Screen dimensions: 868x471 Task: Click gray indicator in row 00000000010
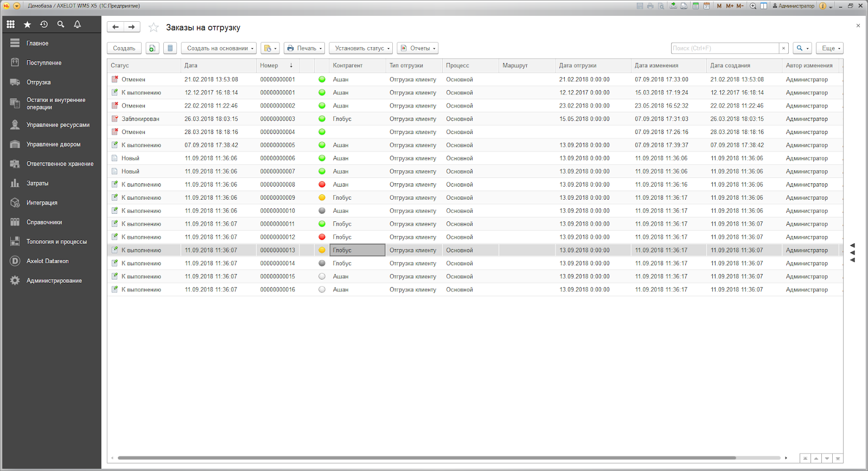322,211
